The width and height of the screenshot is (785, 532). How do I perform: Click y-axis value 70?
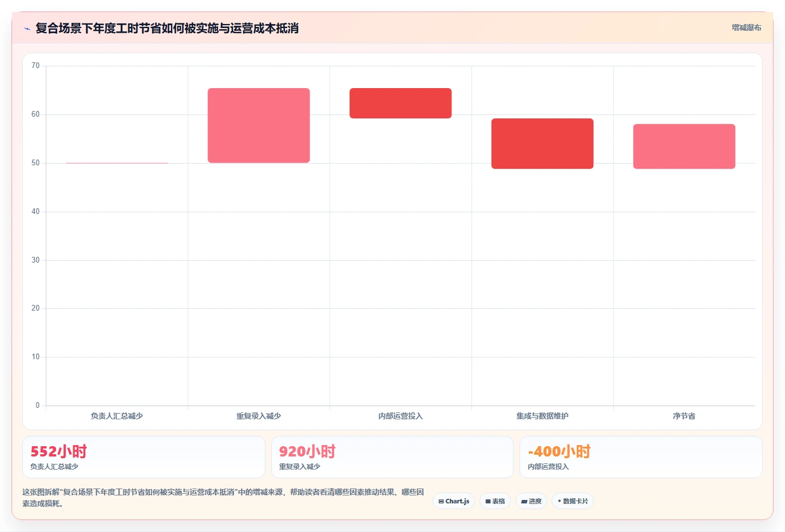(x=35, y=66)
